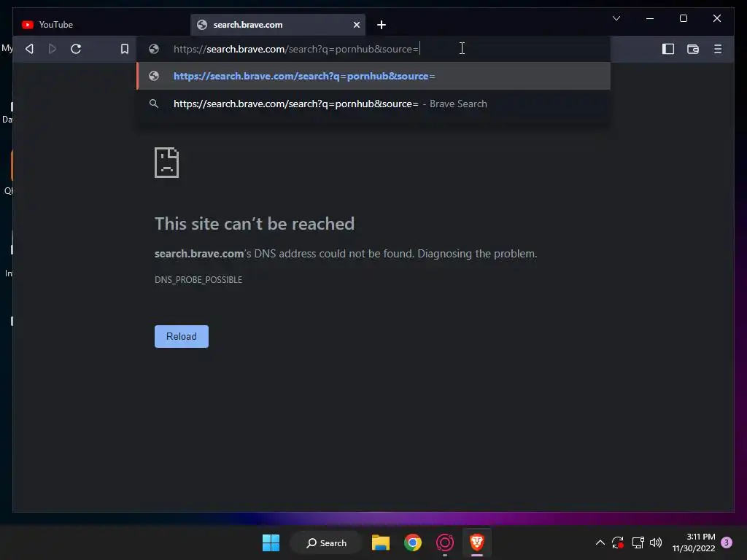
Task: Click the blue Reload button
Action: (182, 336)
